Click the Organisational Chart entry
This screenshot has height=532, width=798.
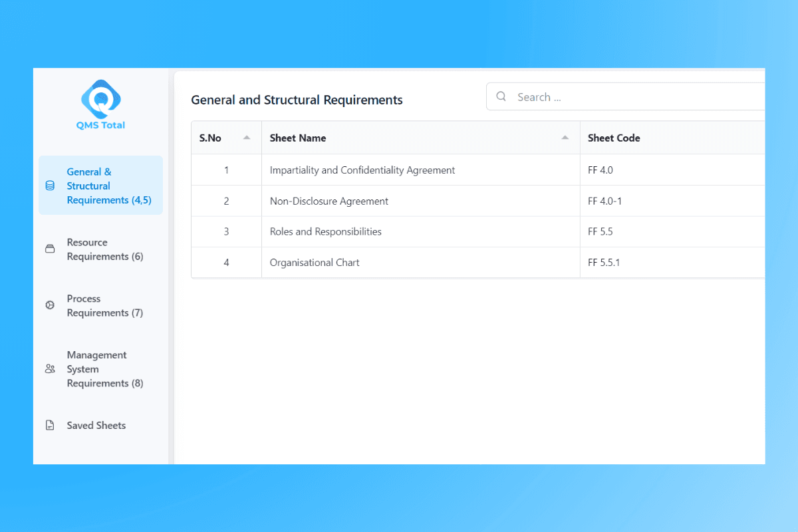point(314,262)
